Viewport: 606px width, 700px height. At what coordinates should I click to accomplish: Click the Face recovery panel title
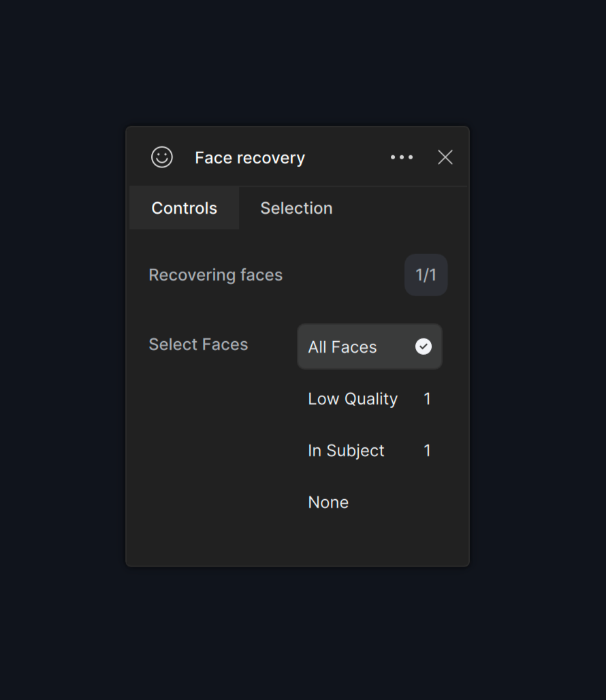pos(250,157)
